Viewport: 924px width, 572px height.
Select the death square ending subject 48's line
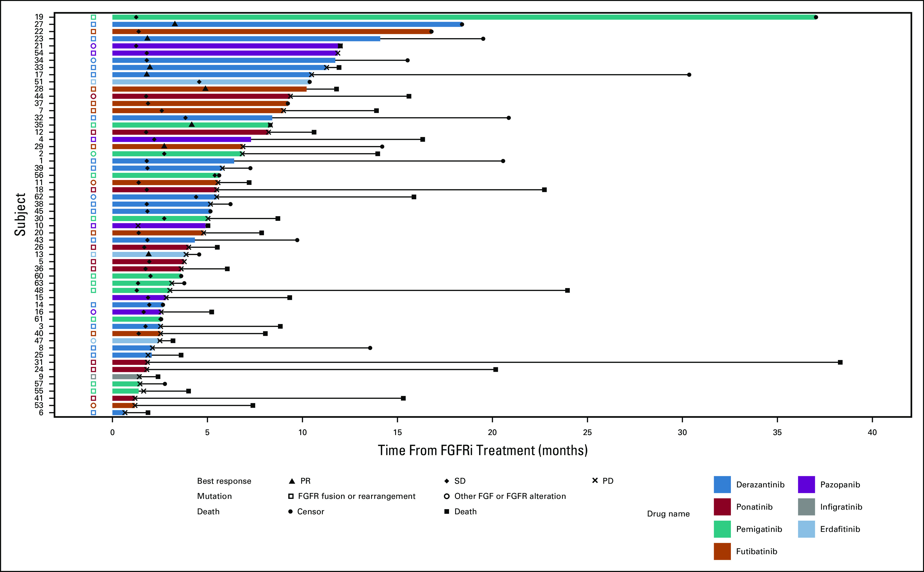568,291
